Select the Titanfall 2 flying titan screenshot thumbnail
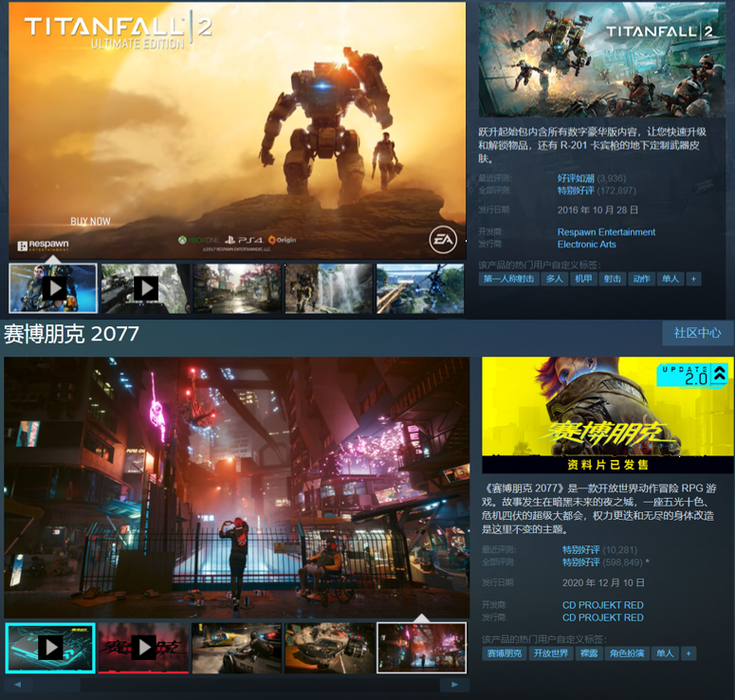Screen dimensions: 735x700 point(420,288)
